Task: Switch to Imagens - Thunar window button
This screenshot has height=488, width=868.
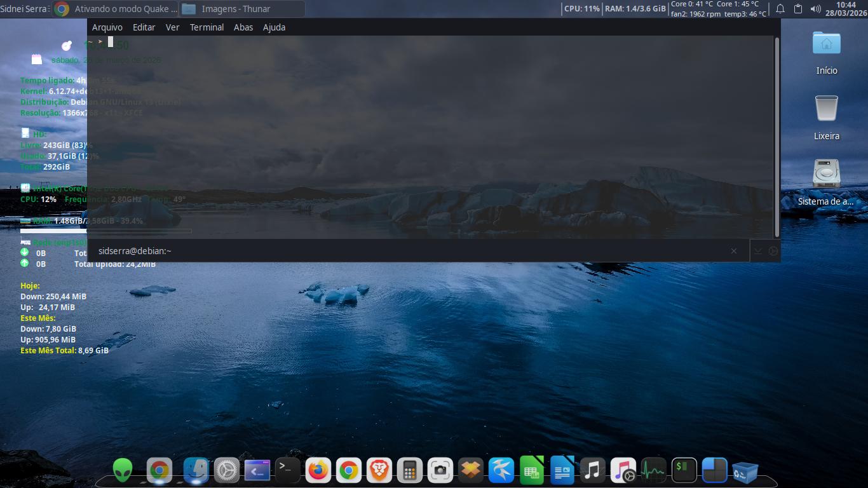Action: point(242,9)
